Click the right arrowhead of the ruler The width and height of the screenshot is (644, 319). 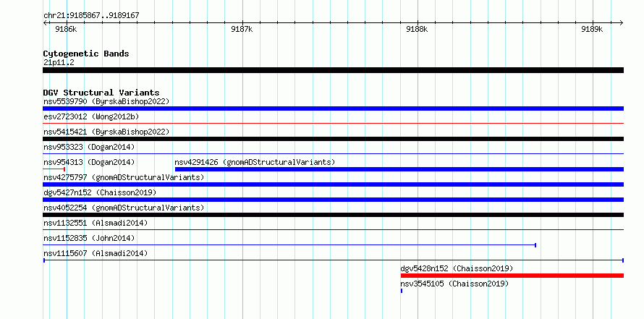pos(622,23)
